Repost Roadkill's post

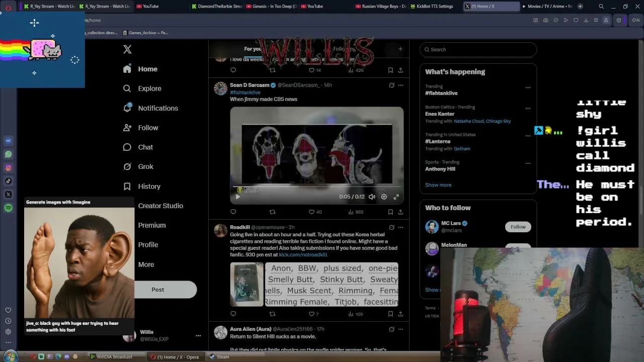(272, 314)
